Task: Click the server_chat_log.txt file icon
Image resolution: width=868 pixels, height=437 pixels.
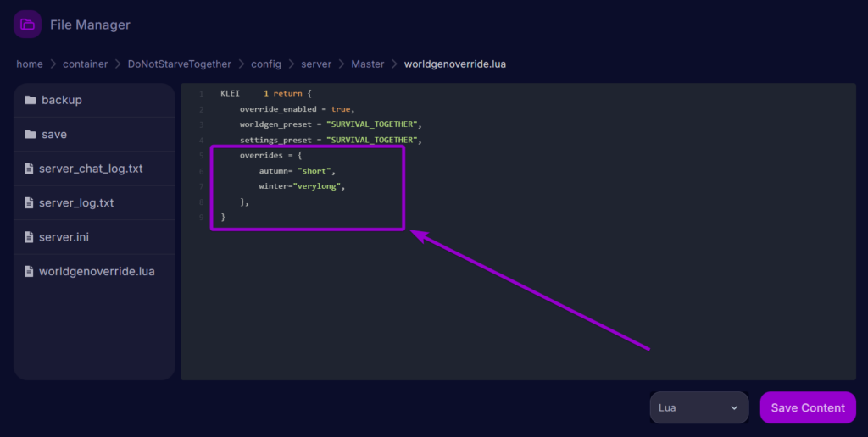Action: point(30,169)
